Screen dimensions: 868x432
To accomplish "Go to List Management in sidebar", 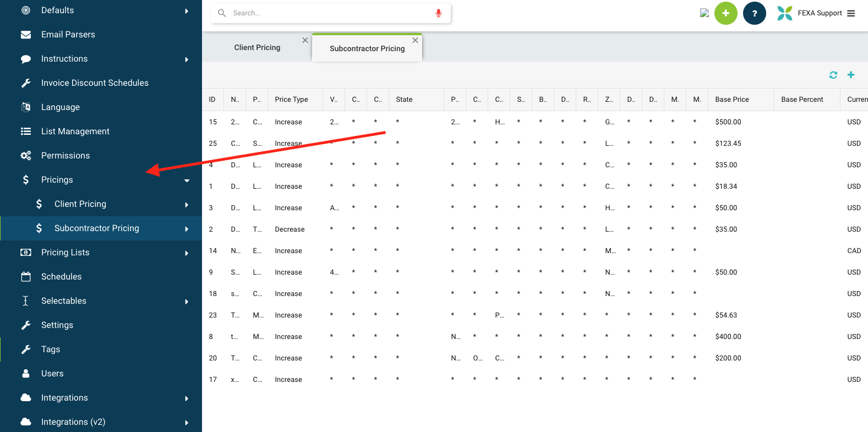I will tap(75, 132).
